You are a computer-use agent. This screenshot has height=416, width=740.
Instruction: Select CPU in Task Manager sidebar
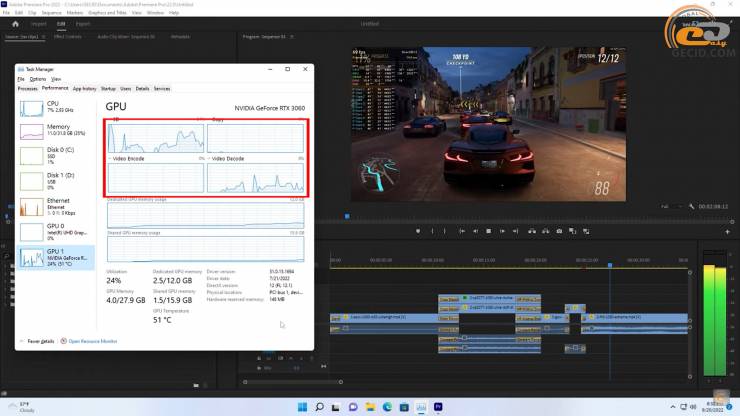56,108
